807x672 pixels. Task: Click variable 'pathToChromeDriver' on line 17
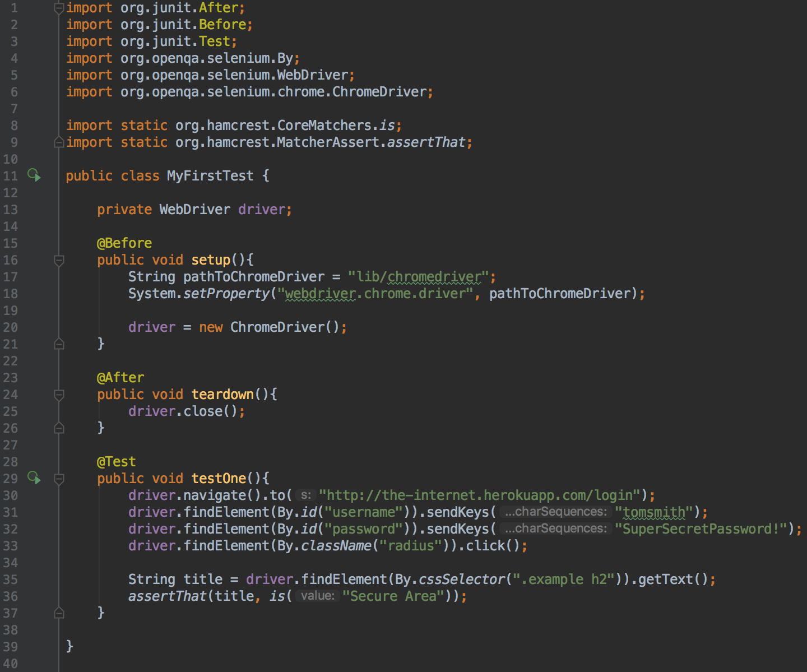pos(254,277)
